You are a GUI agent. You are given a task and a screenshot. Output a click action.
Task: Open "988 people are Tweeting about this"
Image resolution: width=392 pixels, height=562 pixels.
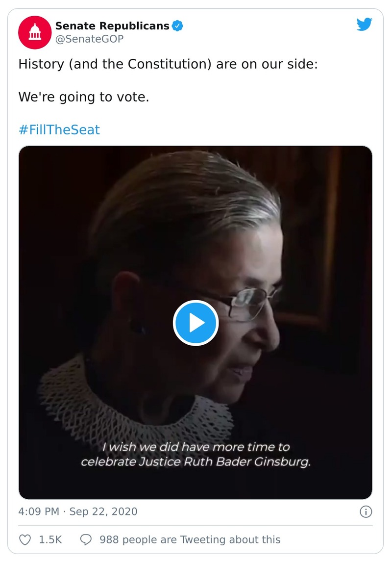point(190,540)
